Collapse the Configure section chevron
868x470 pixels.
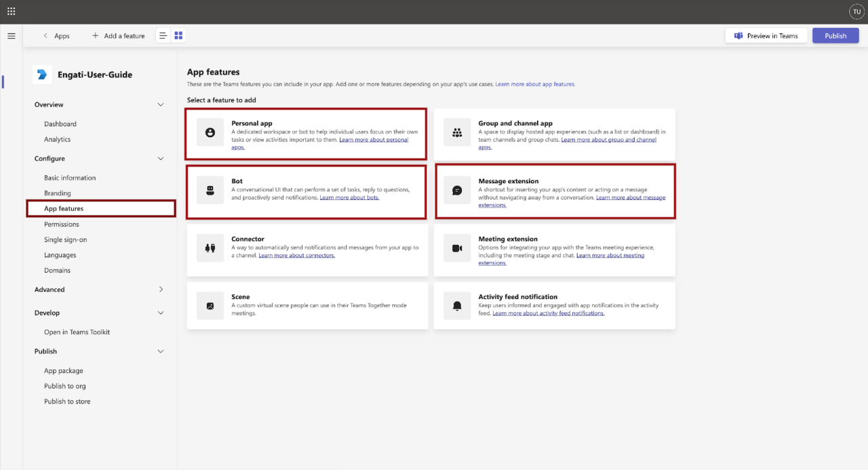coord(161,159)
